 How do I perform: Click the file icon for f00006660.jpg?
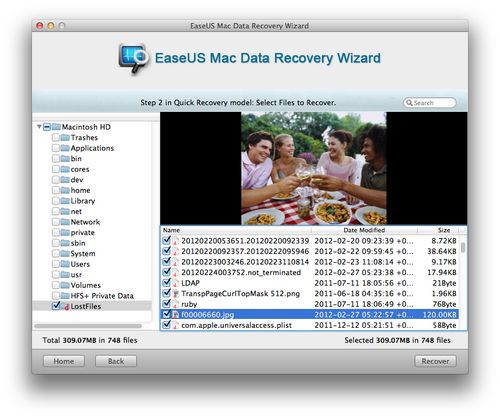(x=176, y=314)
